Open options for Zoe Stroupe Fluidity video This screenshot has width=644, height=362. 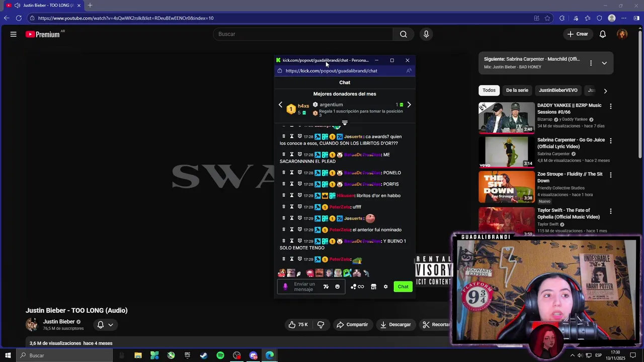coord(611,175)
